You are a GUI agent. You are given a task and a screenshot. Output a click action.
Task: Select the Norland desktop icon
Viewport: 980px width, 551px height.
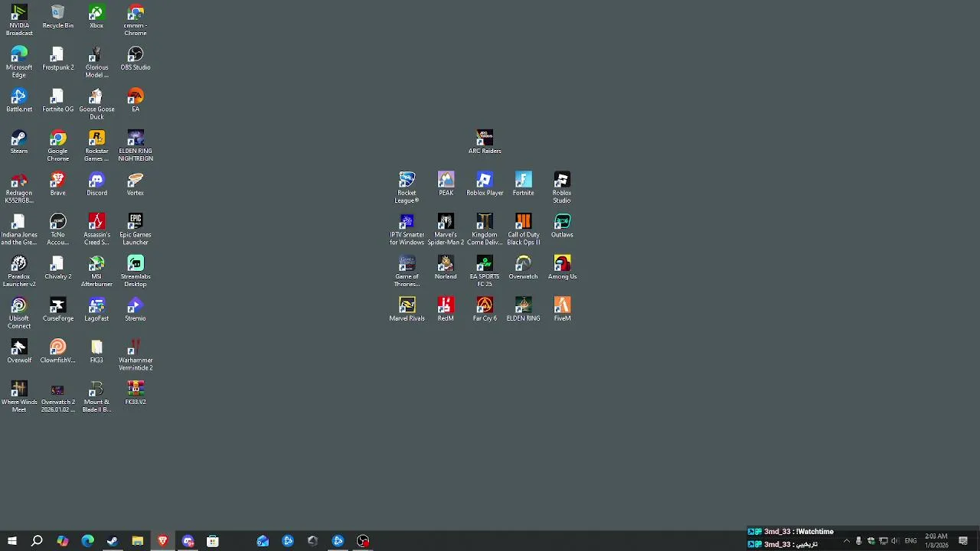click(x=446, y=268)
